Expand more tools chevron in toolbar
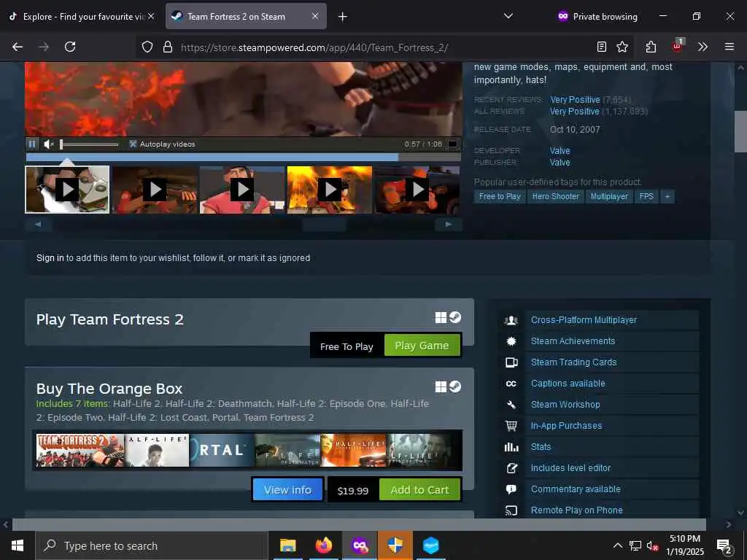The width and height of the screenshot is (747, 560). (x=703, y=47)
